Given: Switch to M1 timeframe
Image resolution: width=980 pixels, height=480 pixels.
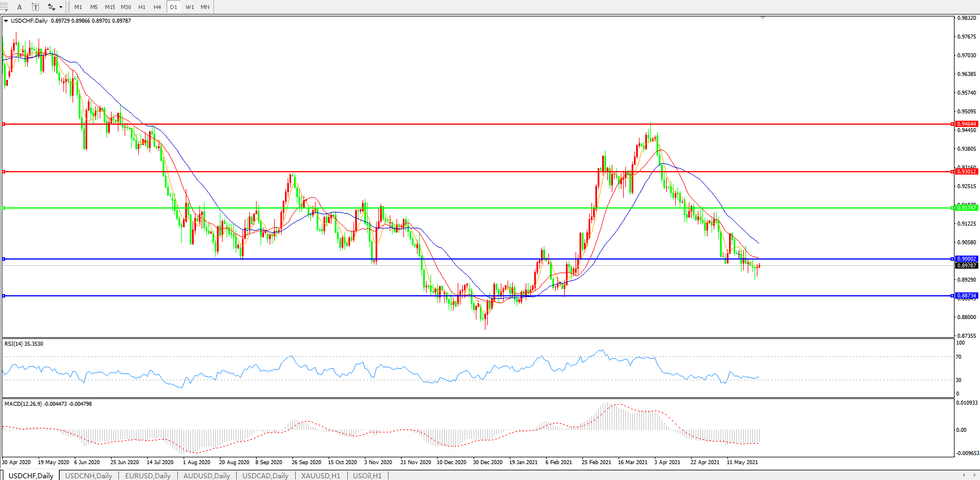Looking at the screenshot, I should 78,7.
